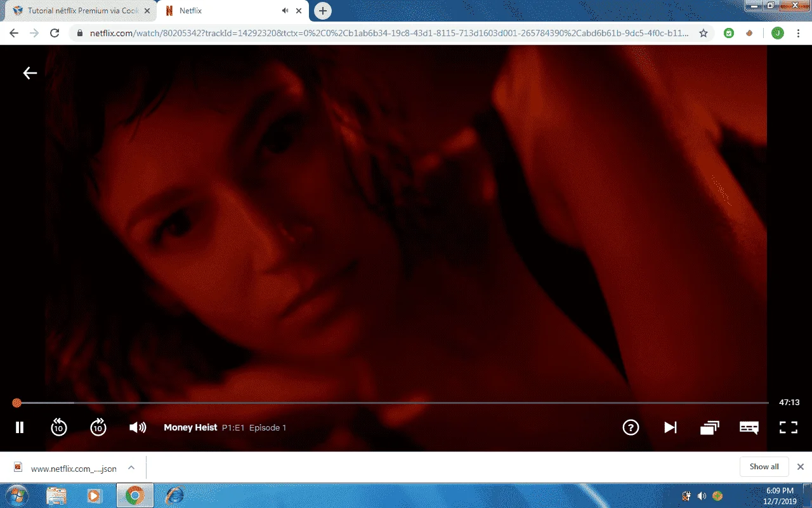
Task: Click the back arrow on the player
Action: pyautogui.click(x=30, y=73)
